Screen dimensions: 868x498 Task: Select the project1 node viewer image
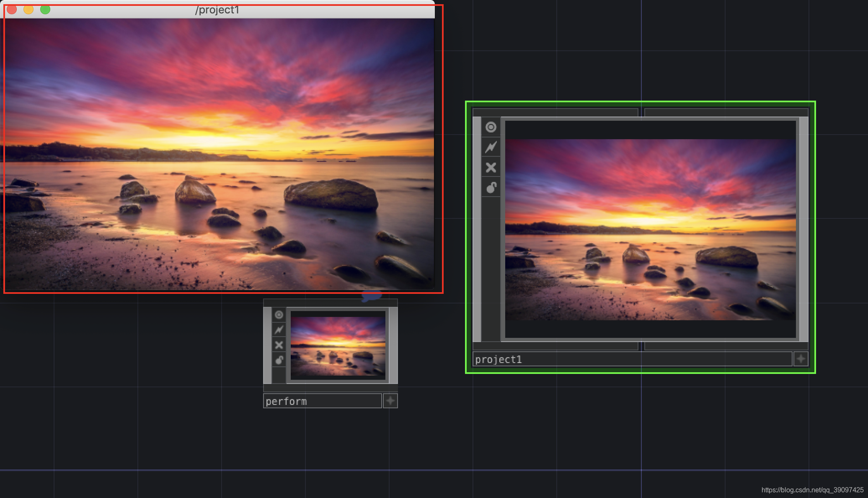(x=650, y=229)
